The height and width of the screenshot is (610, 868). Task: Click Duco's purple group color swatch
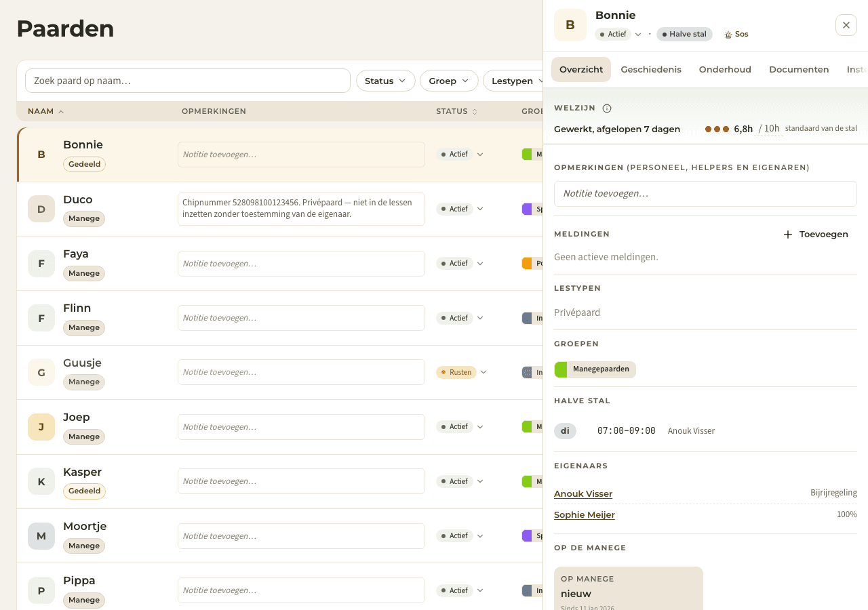click(527, 209)
